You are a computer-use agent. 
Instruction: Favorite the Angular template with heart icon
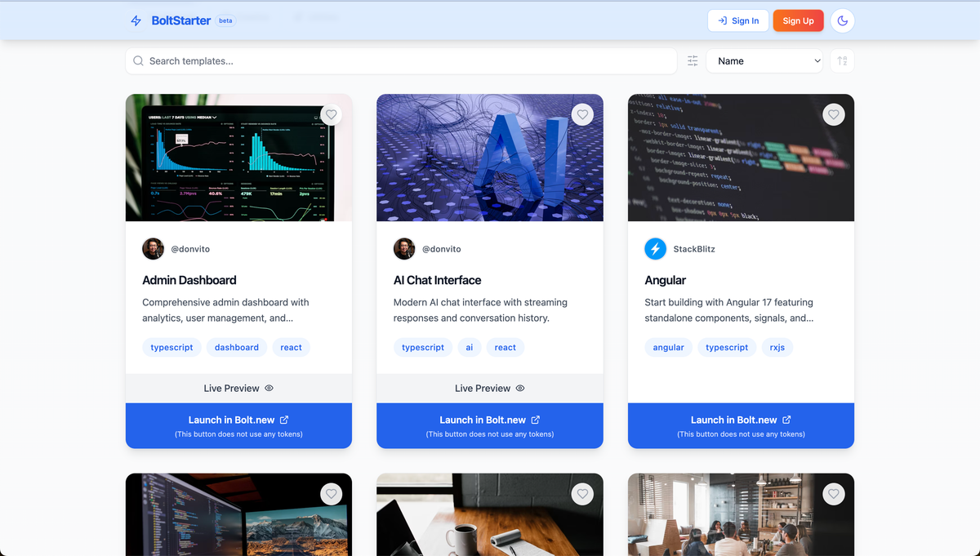click(833, 115)
